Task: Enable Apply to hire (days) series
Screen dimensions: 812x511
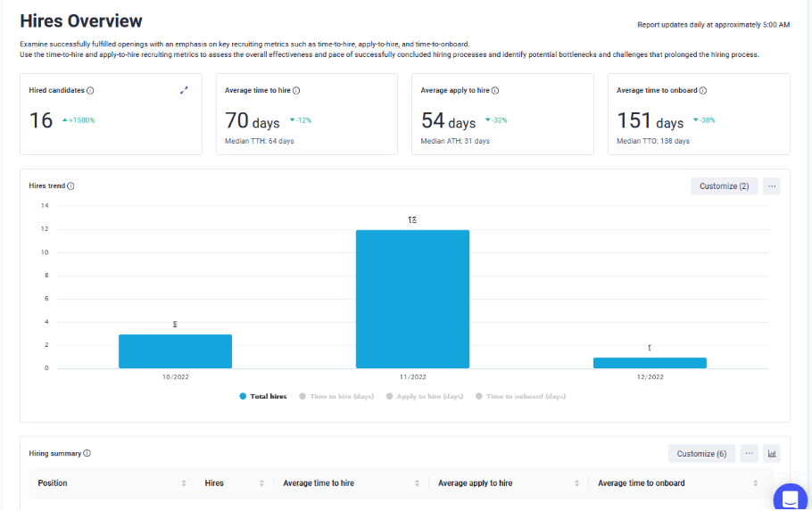Action: pyautogui.click(x=425, y=397)
